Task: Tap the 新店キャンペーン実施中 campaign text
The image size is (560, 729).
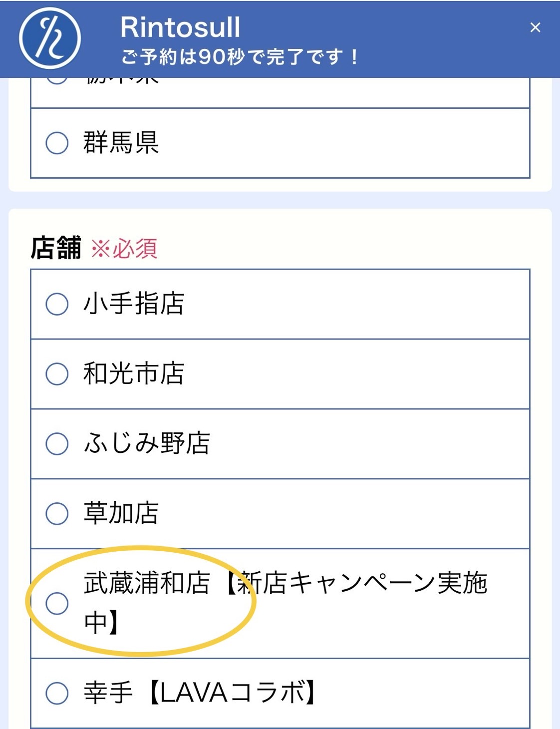Action: click(x=285, y=603)
